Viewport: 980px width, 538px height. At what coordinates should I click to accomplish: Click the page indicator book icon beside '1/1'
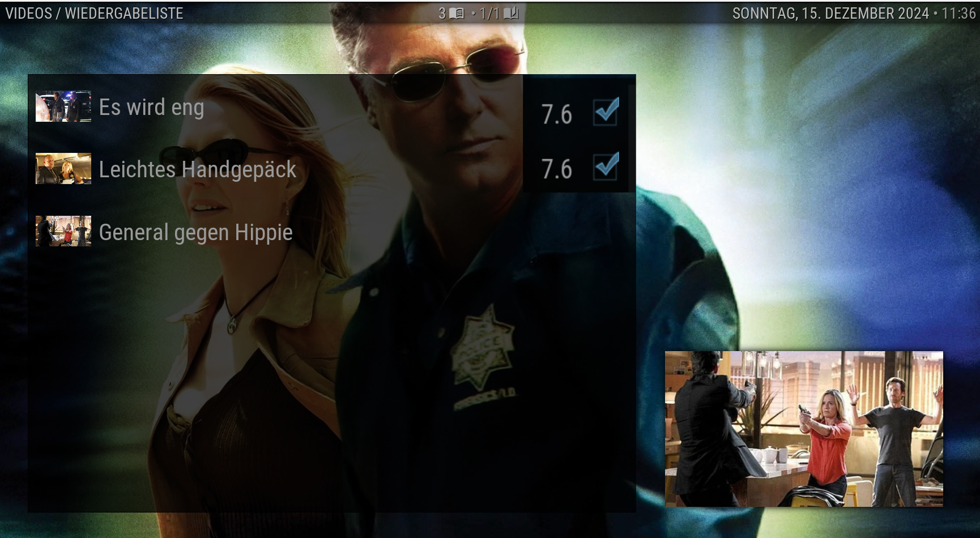[511, 13]
